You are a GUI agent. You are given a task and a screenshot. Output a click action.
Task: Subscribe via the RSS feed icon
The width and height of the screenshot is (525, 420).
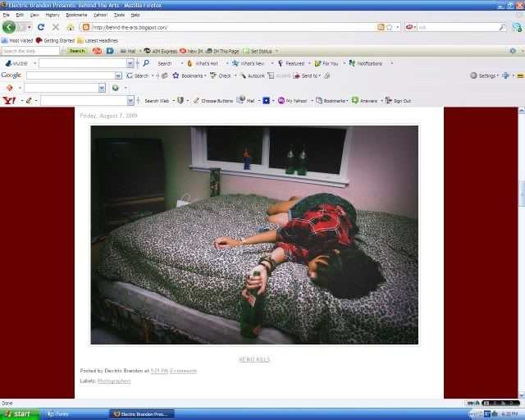point(381,27)
